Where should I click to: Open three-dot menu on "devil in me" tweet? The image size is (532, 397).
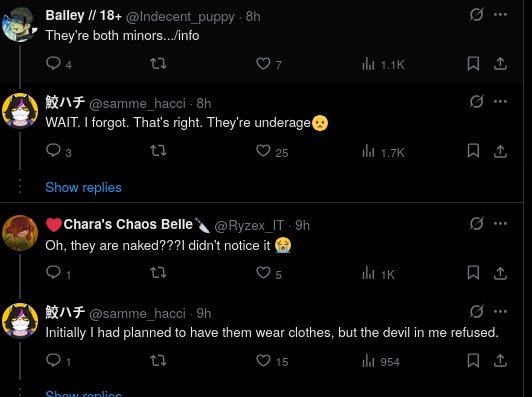[500, 311]
